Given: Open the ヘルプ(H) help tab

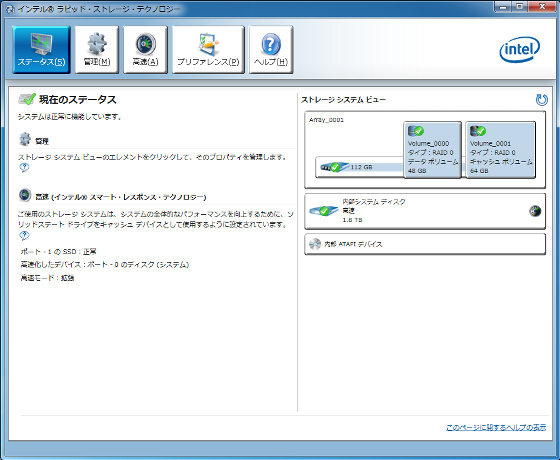Looking at the screenshot, I should [x=271, y=50].
